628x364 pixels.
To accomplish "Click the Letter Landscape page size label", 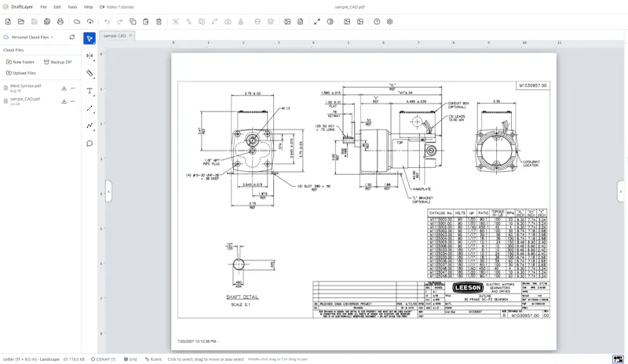I will pyautogui.click(x=31, y=359).
